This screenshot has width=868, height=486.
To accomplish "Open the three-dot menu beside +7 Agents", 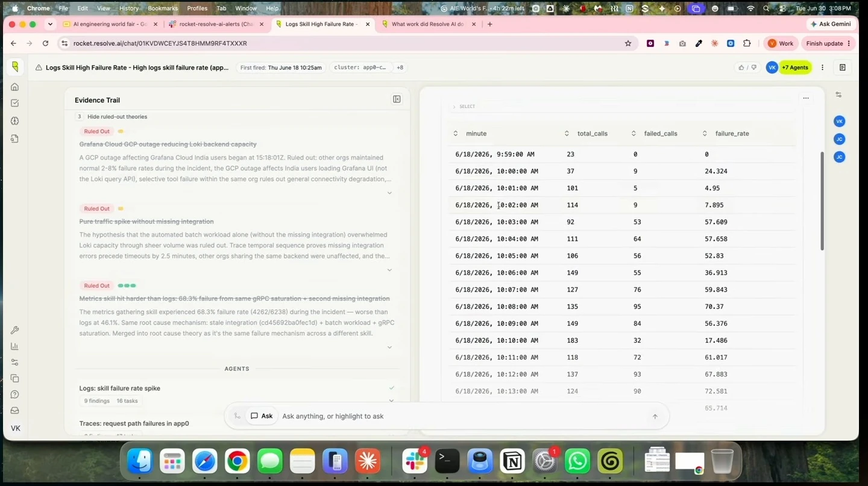I will pyautogui.click(x=822, y=67).
